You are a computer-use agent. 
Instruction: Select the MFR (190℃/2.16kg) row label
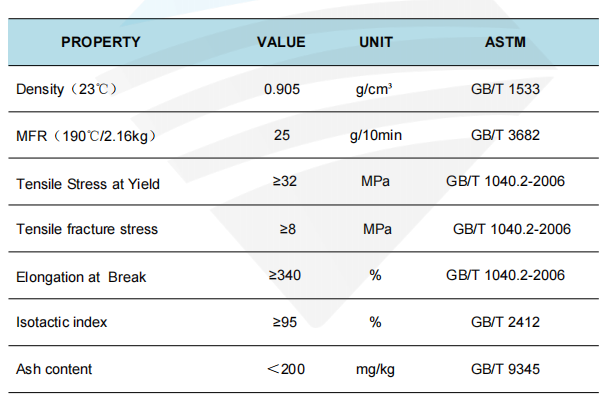click(86, 136)
